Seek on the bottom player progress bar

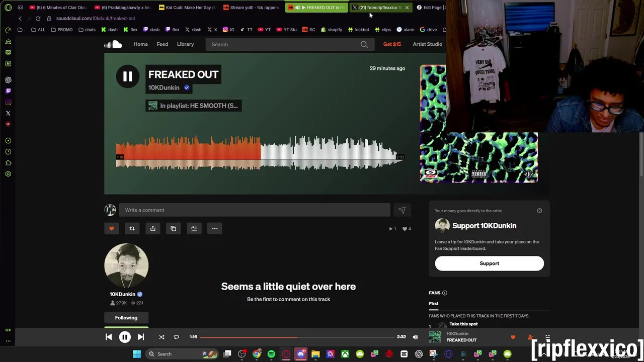(297, 337)
